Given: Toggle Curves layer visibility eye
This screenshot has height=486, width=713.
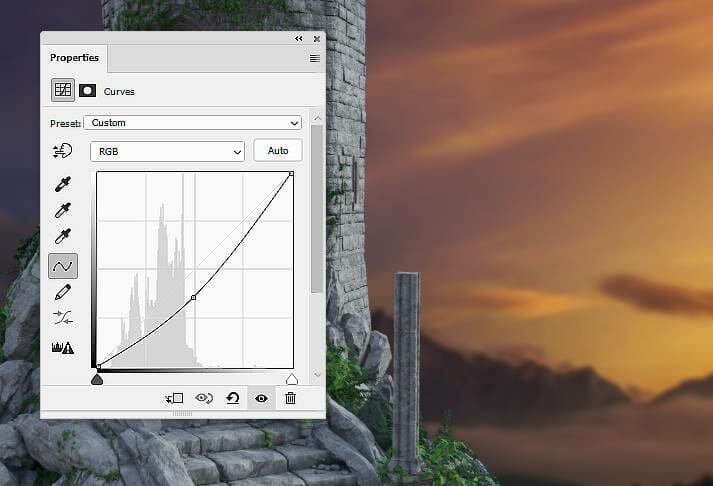Looking at the screenshot, I should point(261,399).
